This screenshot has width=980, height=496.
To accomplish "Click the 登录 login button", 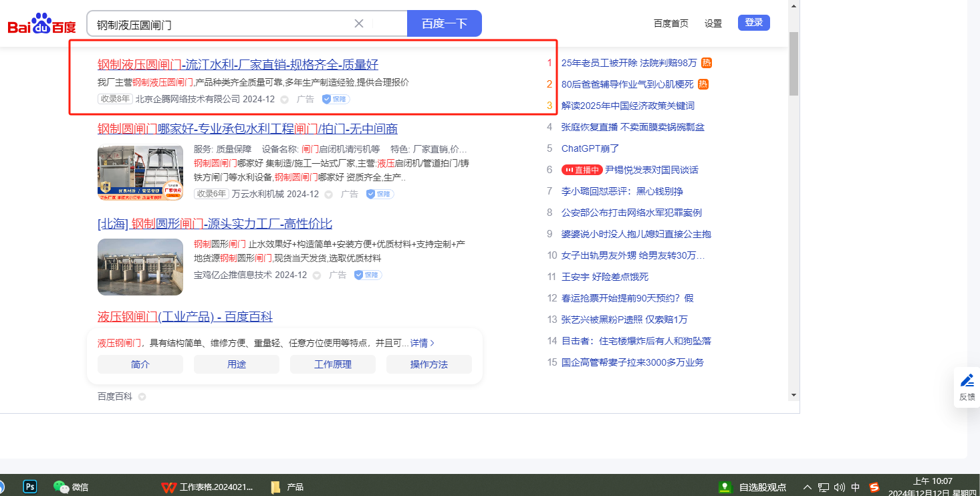I will [x=753, y=23].
